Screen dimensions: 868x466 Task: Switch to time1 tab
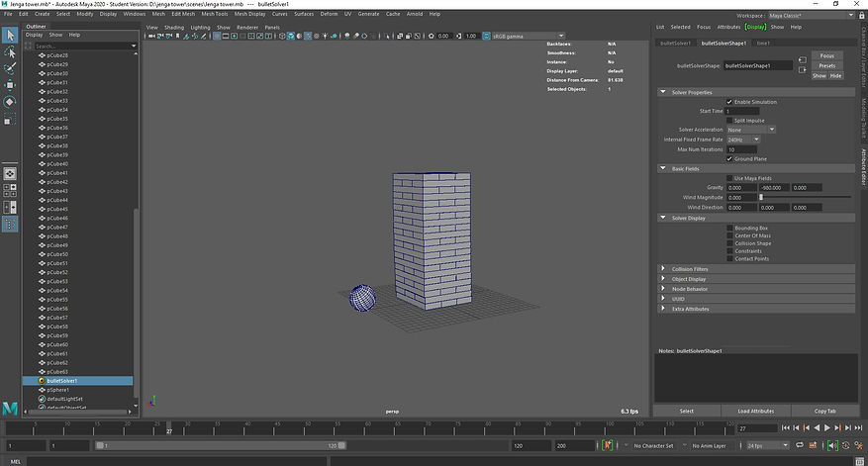coord(763,44)
